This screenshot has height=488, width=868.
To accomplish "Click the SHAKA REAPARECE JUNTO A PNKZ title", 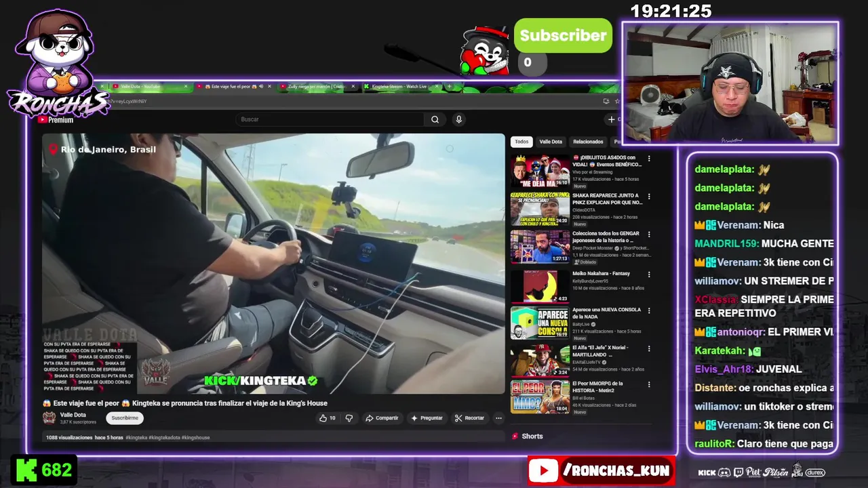I will coord(607,199).
